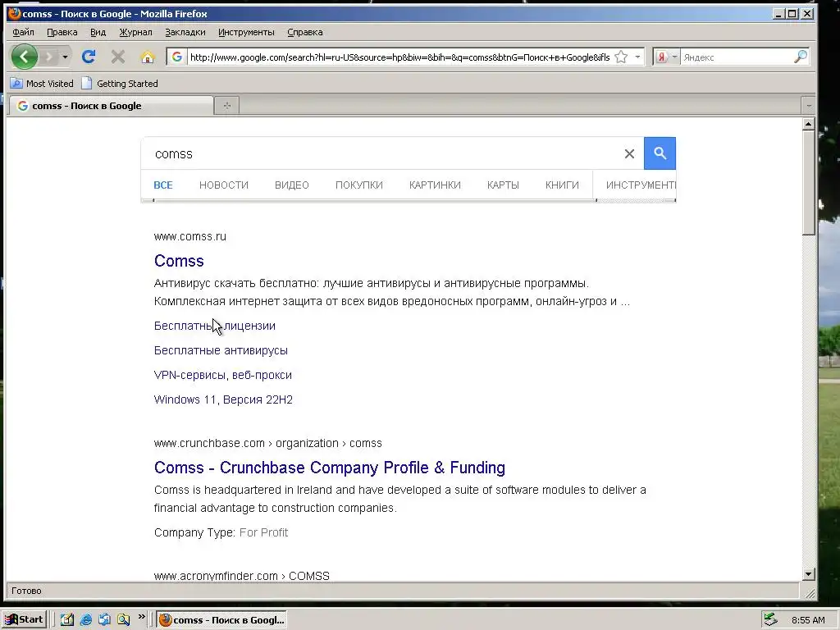
Task: Open the list all tabs dropdown
Action: pos(808,106)
